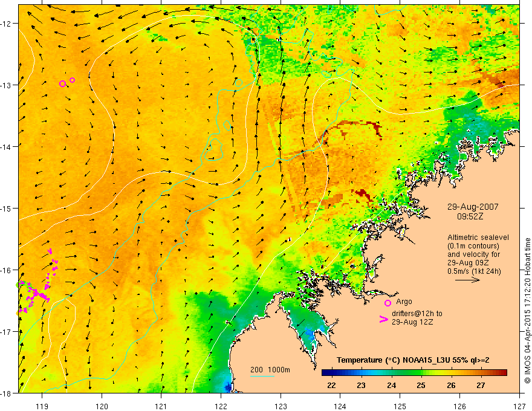Image resolution: width=532 pixels, height=411 pixels.
Task: Click the vertical IMOS copyright timestamp text
Action: pos(528,311)
